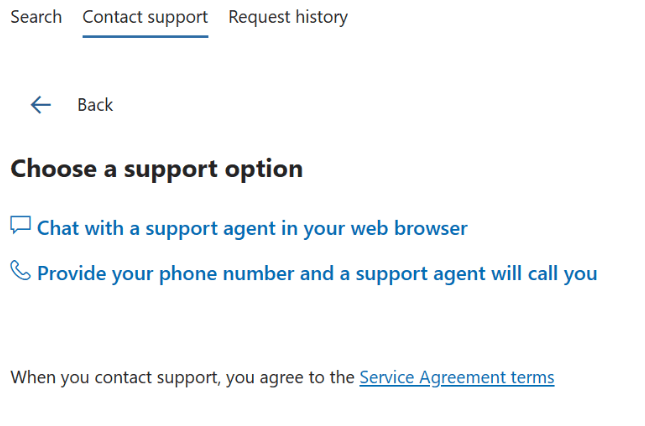Click the blue underline beneath Contact support
Viewport: 645px width, 426px height.
[145, 36]
